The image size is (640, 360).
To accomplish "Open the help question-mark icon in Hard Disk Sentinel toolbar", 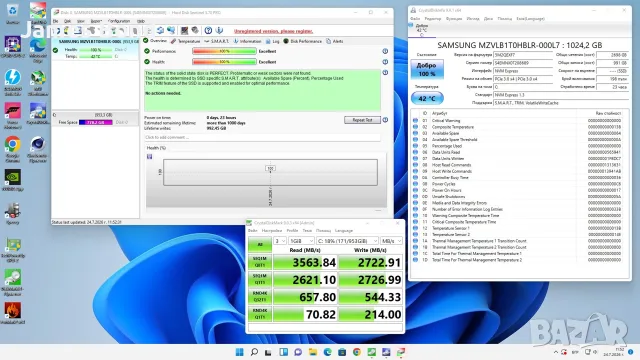I will pyautogui.click(x=208, y=31).
